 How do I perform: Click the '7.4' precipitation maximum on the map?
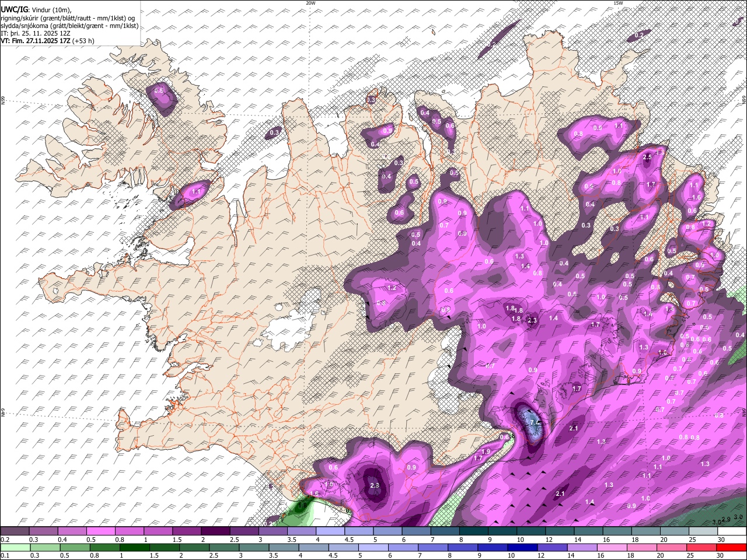coord(535,422)
